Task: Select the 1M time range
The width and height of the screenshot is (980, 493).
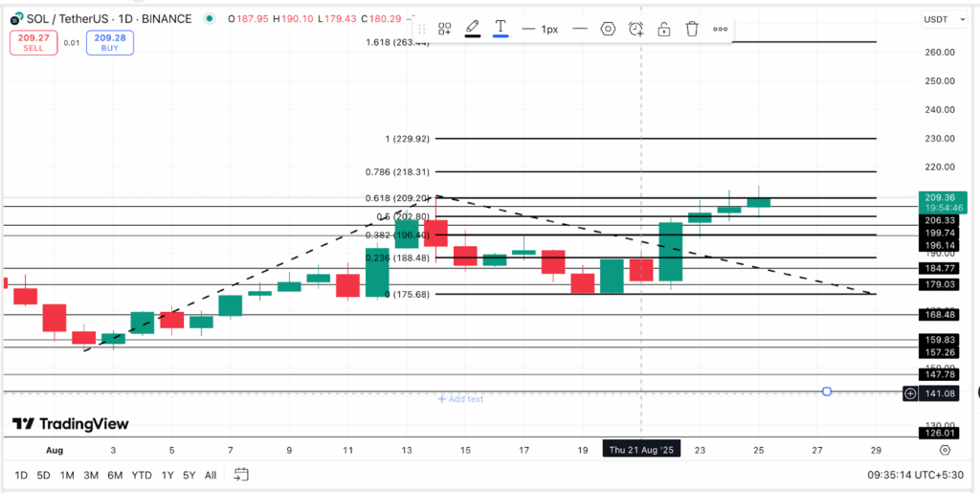Action: 67,476
